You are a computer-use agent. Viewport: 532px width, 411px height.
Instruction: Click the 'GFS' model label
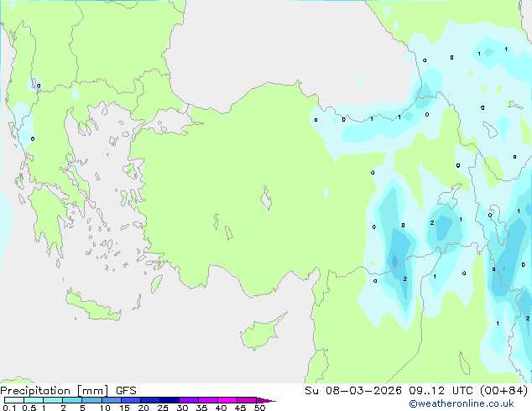126,391
